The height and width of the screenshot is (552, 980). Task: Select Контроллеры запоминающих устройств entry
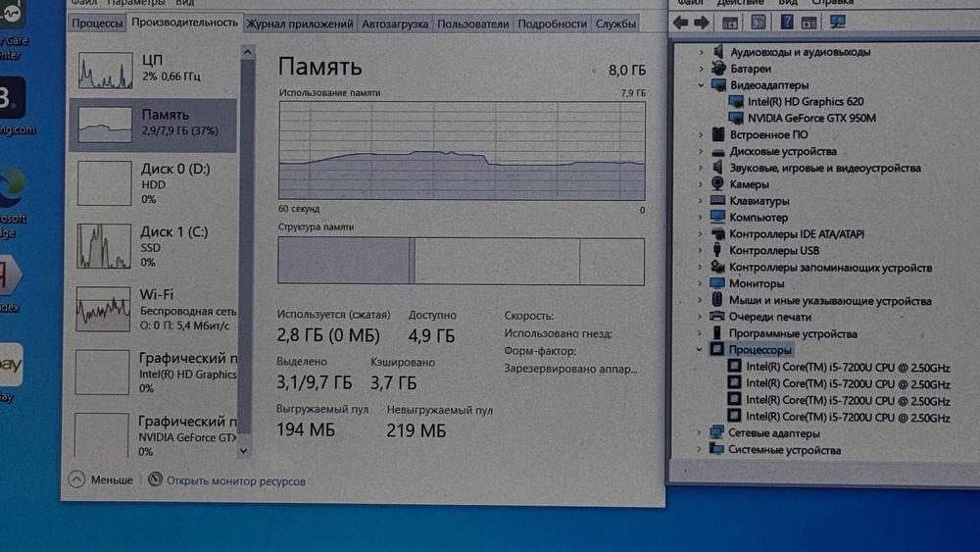point(830,268)
